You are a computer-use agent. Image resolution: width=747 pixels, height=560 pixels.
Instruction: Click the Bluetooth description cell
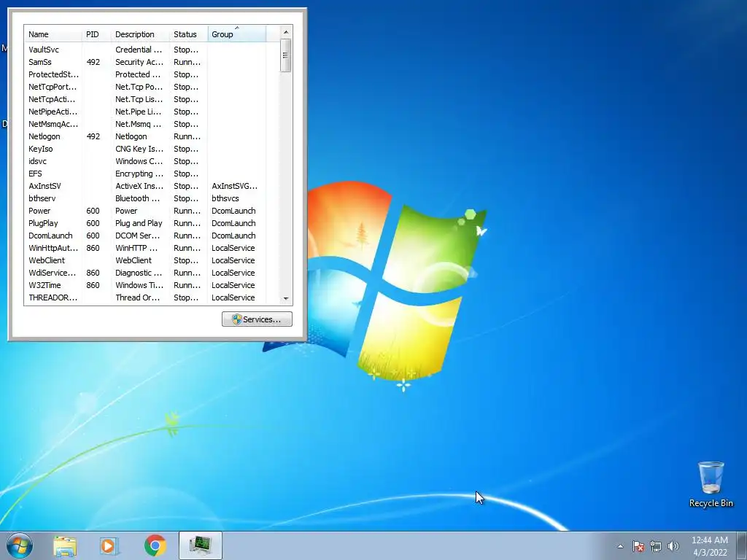tap(138, 198)
